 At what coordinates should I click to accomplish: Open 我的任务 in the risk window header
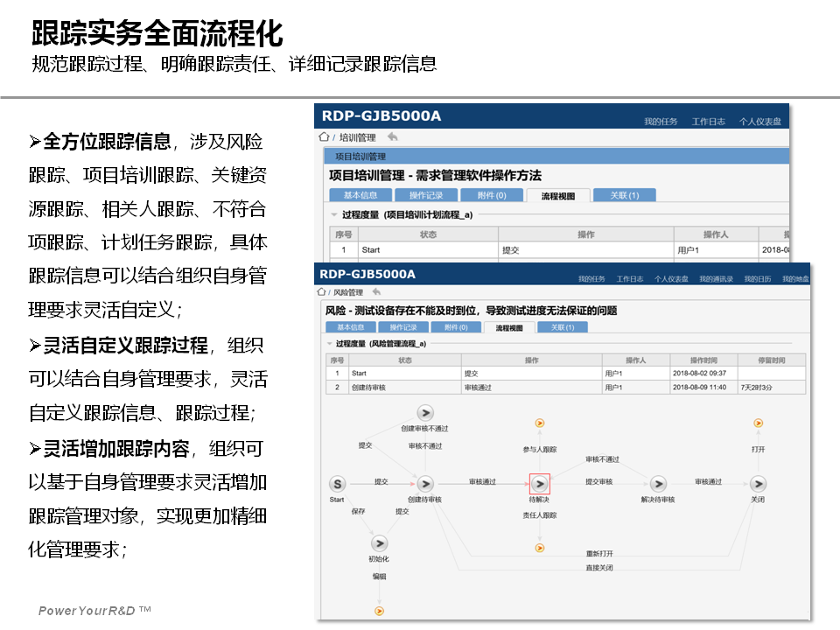pos(591,279)
